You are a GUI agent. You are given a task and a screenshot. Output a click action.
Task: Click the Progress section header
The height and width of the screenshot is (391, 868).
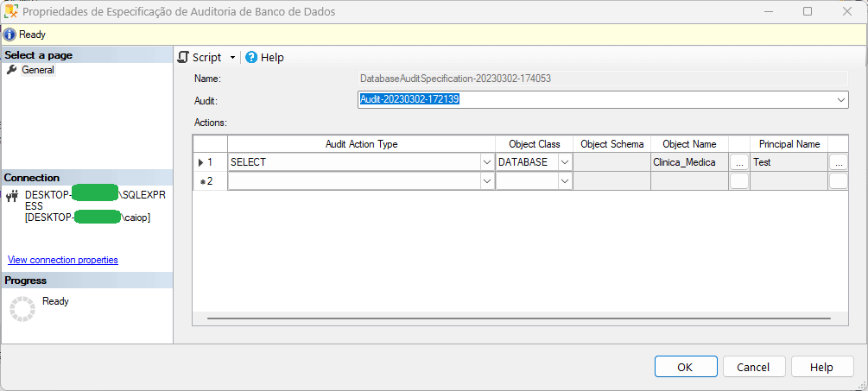[87, 281]
